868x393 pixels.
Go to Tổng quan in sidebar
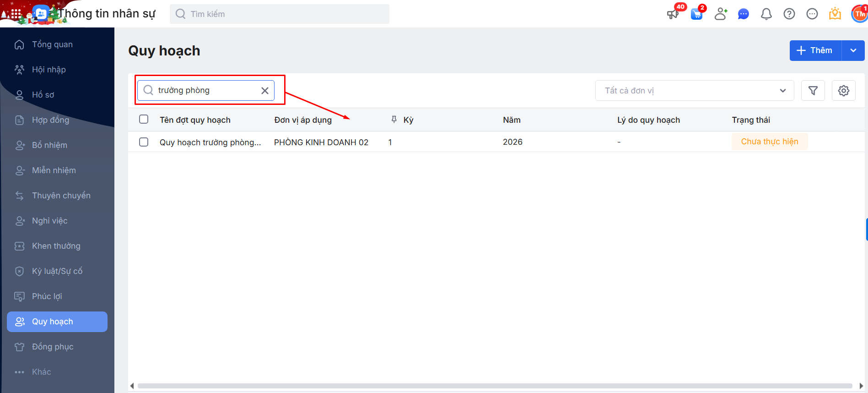click(x=57, y=44)
